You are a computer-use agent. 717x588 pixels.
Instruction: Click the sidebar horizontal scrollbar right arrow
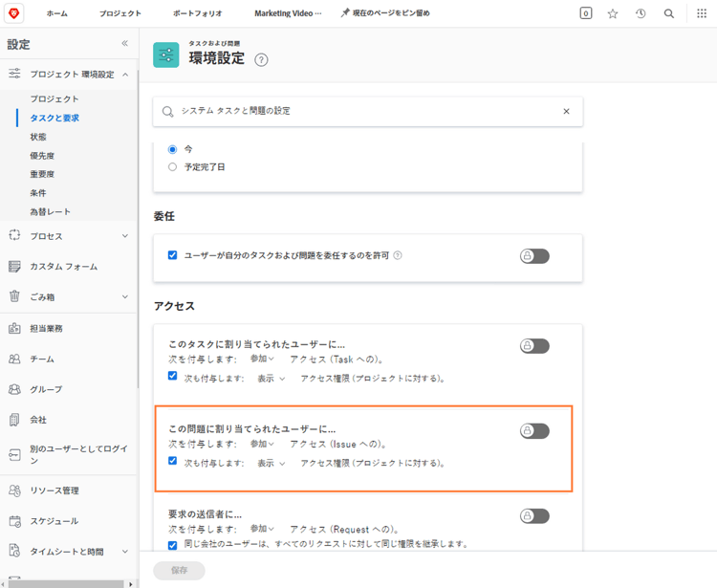coord(131,584)
